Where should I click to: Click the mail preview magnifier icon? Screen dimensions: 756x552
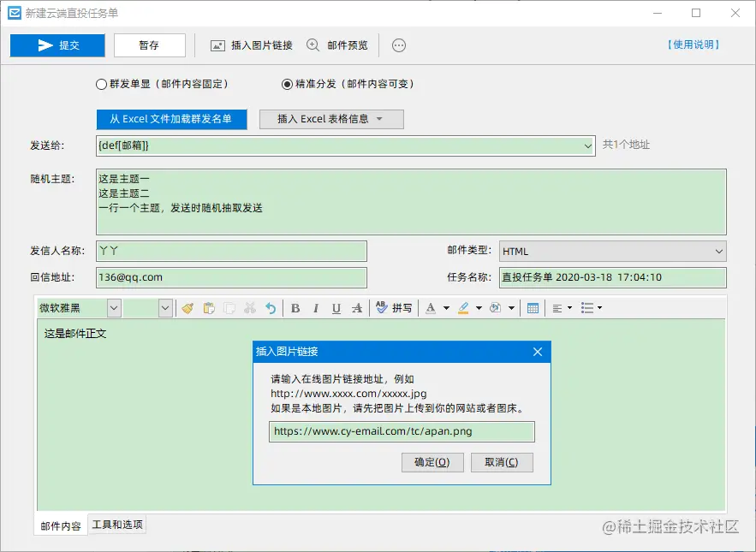tap(313, 45)
